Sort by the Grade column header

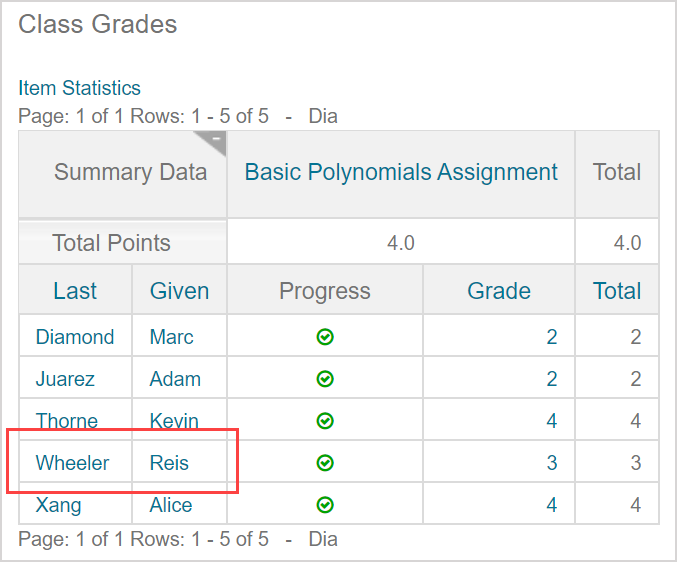click(x=499, y=291)
